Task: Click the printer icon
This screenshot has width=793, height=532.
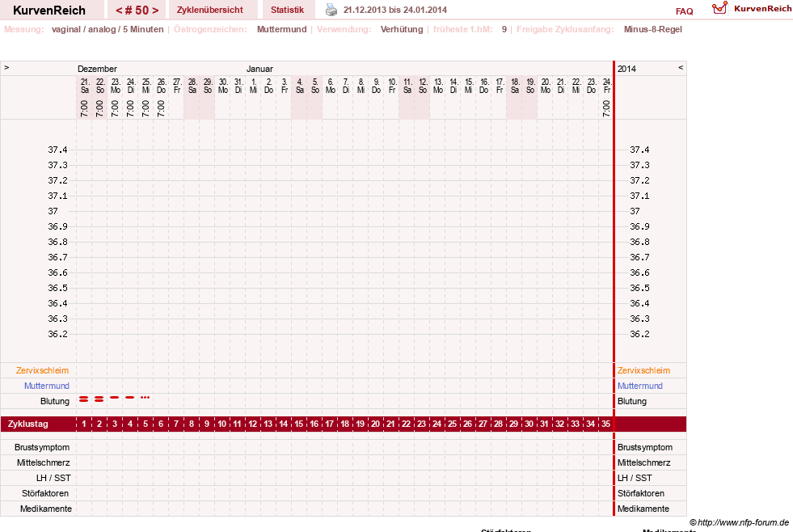Action: click(x=331, y=10)
